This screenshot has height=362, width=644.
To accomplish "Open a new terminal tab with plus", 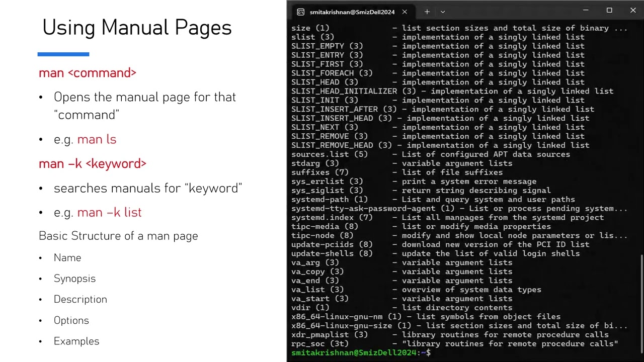I will point(427,12).
